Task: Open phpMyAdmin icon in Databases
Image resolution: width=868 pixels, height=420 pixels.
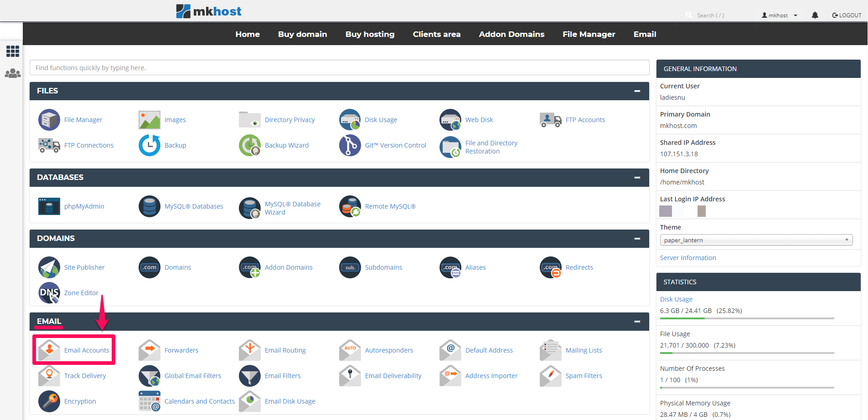Action: click(49, 206)
